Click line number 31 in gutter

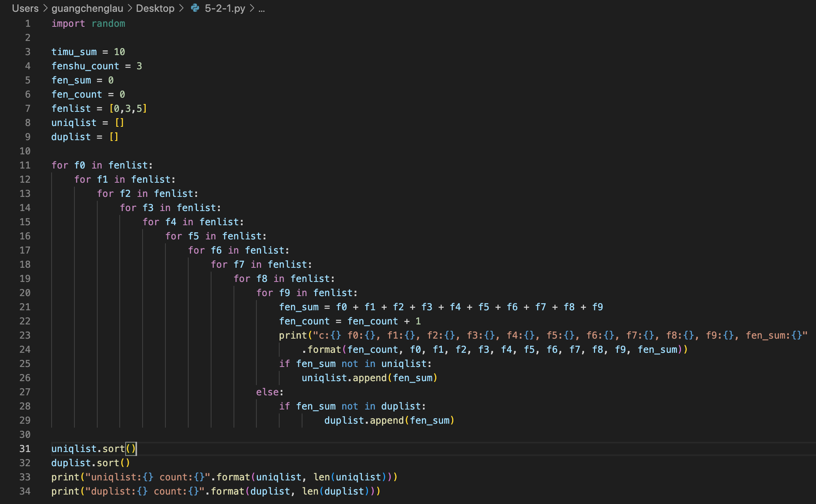(x=25, y=449)
